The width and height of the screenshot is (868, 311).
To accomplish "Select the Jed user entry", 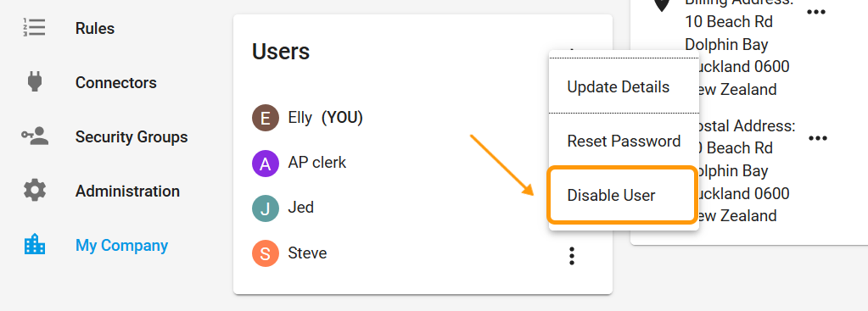I will [x=300, y=208].
